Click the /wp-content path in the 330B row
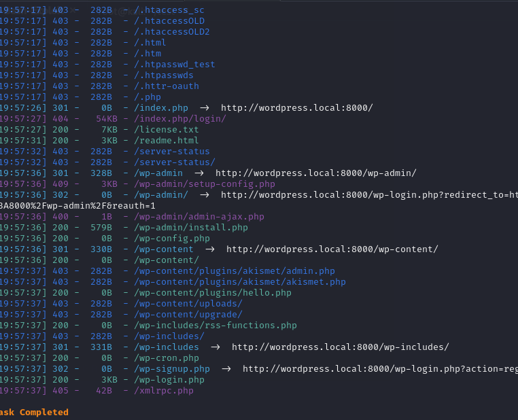This screenshot has width=518, height=420. coord(164,249)
